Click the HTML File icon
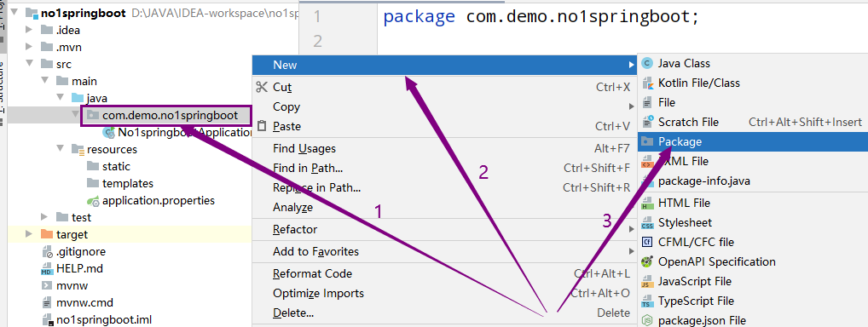 coord(646,203)
